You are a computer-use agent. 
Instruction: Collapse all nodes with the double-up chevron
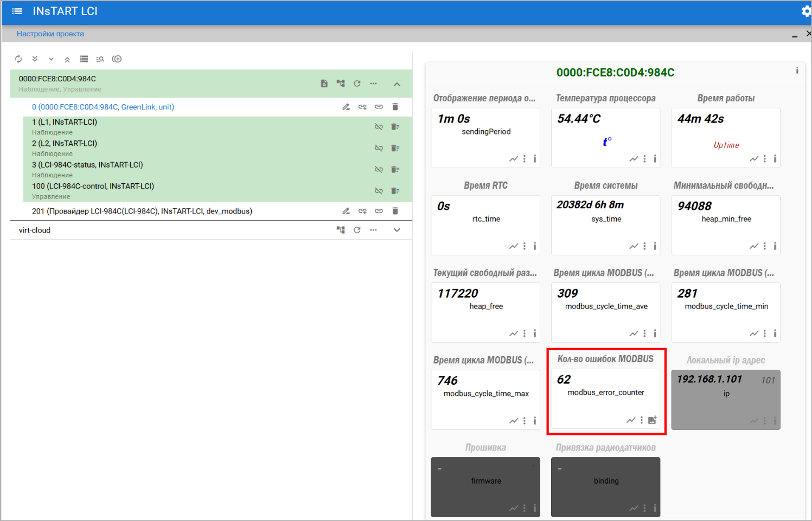click(67, 59)
